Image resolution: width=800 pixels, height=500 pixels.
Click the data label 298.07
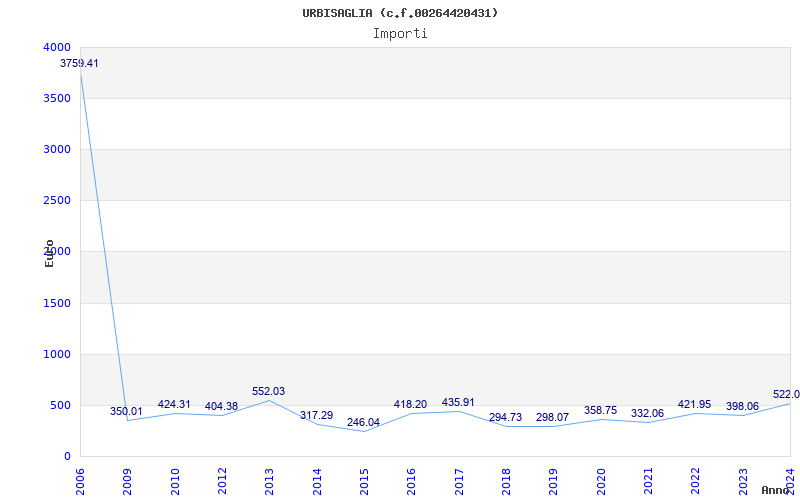click(553, 417)
